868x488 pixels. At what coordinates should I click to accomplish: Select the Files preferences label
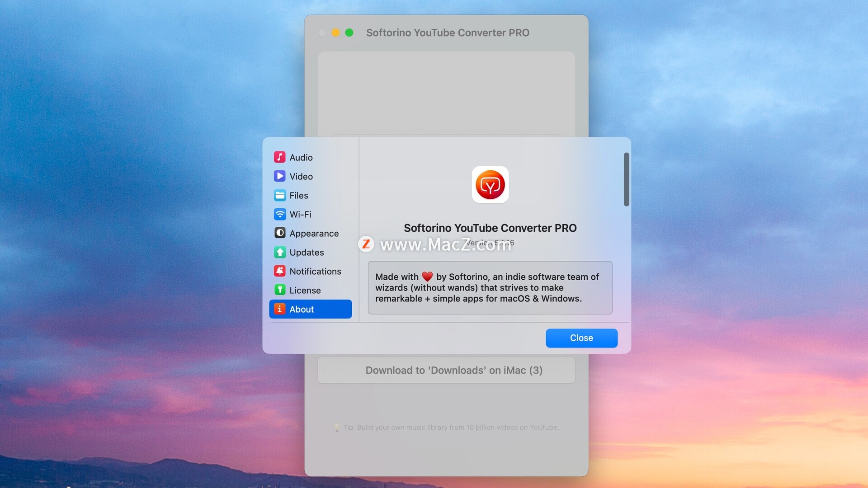coord(299,196)
